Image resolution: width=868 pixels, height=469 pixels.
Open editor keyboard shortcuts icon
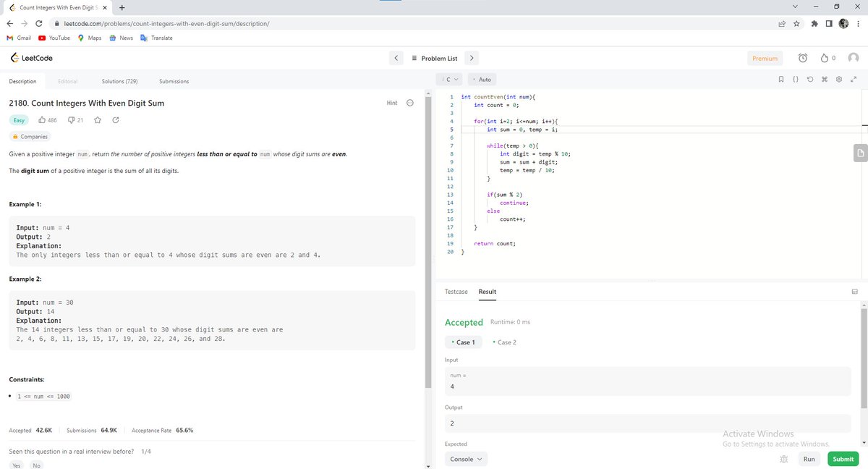(825, 79)
